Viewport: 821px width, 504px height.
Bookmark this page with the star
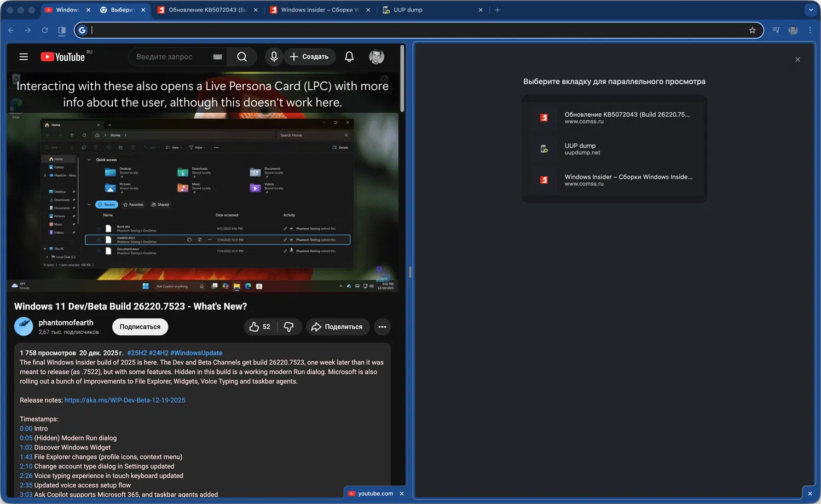pyautogui.click(x=752, y=30)
